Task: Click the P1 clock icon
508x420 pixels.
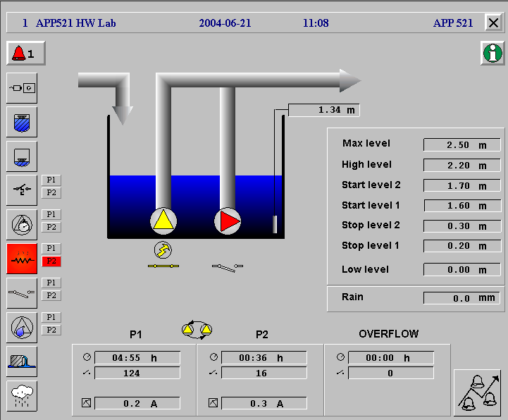Action: point(87,357)
